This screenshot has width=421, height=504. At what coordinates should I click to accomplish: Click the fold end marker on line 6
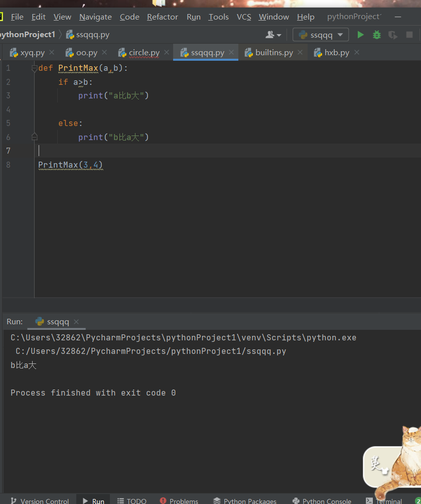coord(35,137)
